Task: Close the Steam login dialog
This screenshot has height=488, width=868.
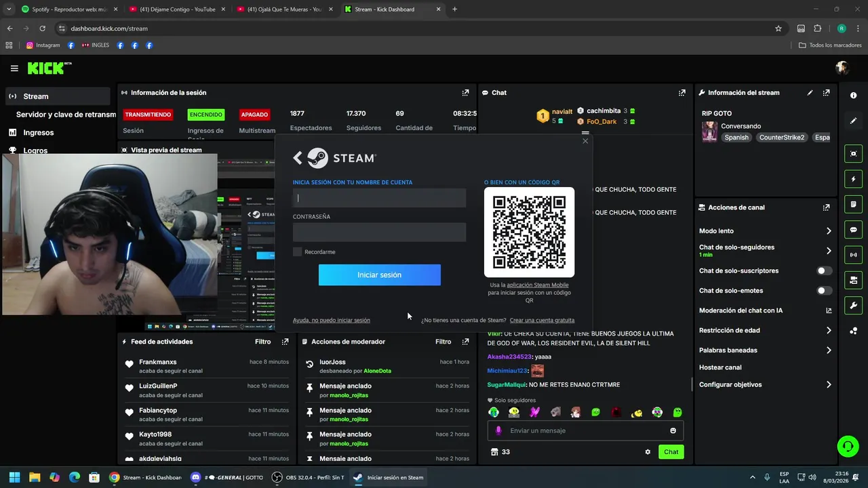Action: 585,141
